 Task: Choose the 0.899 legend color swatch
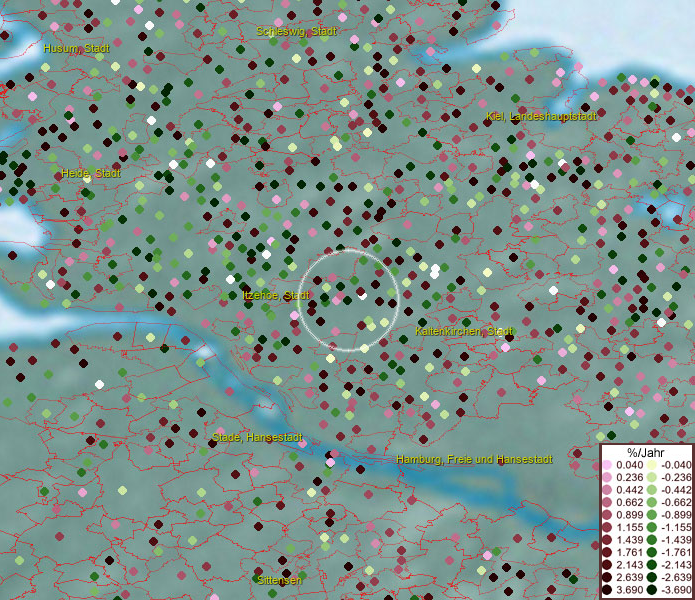[607, 515]
